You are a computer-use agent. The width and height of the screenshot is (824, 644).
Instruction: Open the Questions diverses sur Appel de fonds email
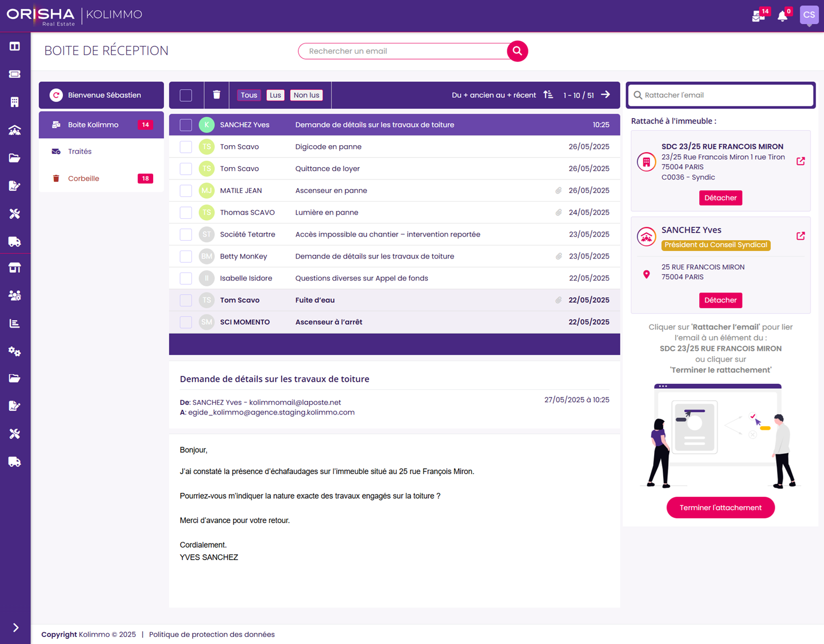pos(395,278)
